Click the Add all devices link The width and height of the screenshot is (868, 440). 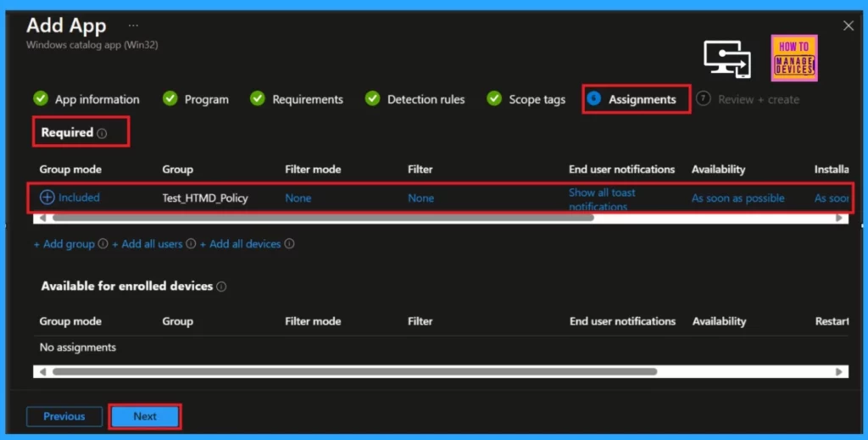245,244
